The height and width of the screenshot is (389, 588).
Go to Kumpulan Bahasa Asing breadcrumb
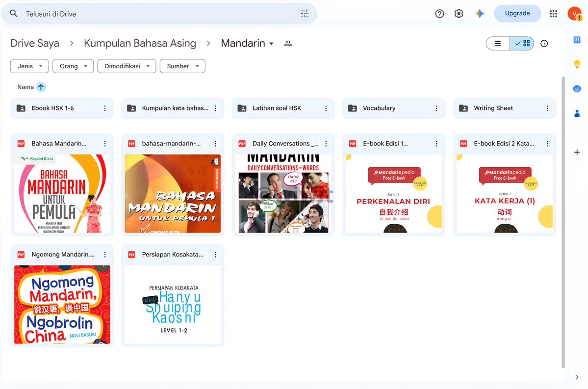coord(140,44)
